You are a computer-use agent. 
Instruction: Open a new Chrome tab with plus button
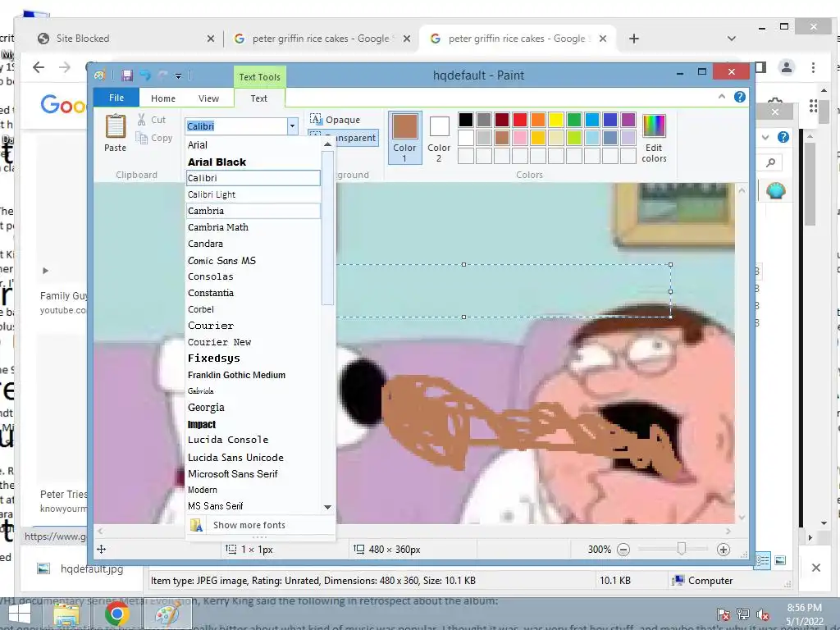[634, 39]
